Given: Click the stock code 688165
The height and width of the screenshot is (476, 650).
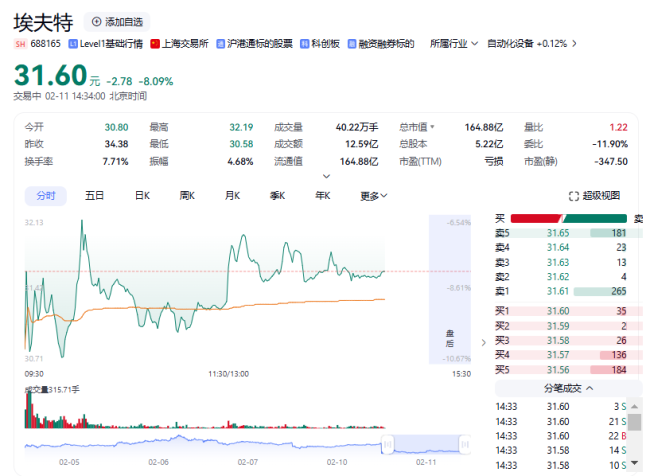Looking at the screenshot, I should point(46,44).
